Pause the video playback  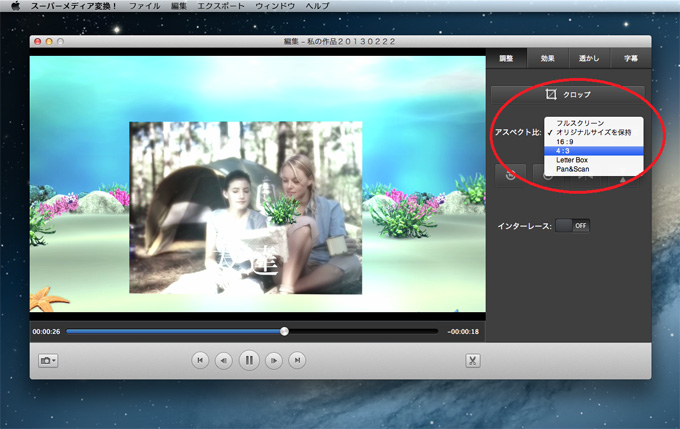click(249, 360)
